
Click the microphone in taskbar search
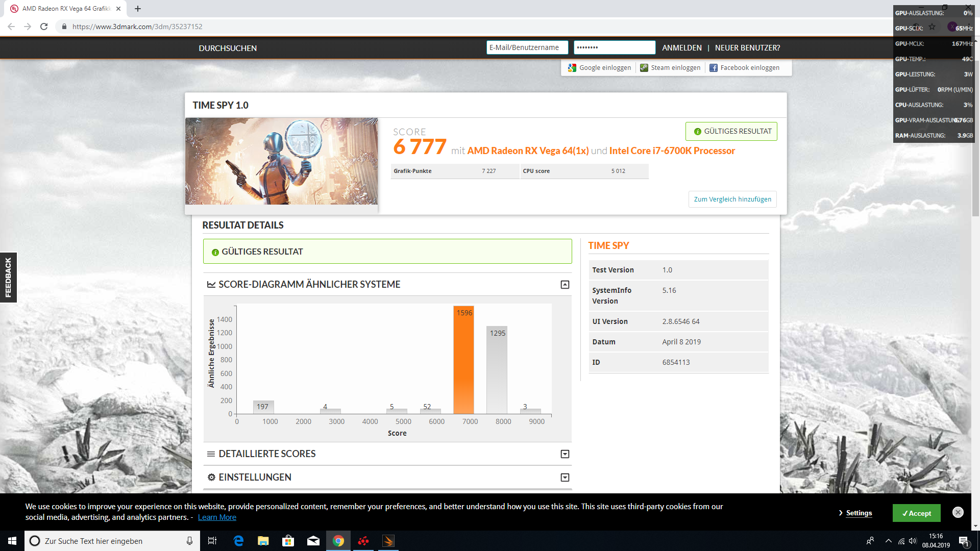[189, 541]
